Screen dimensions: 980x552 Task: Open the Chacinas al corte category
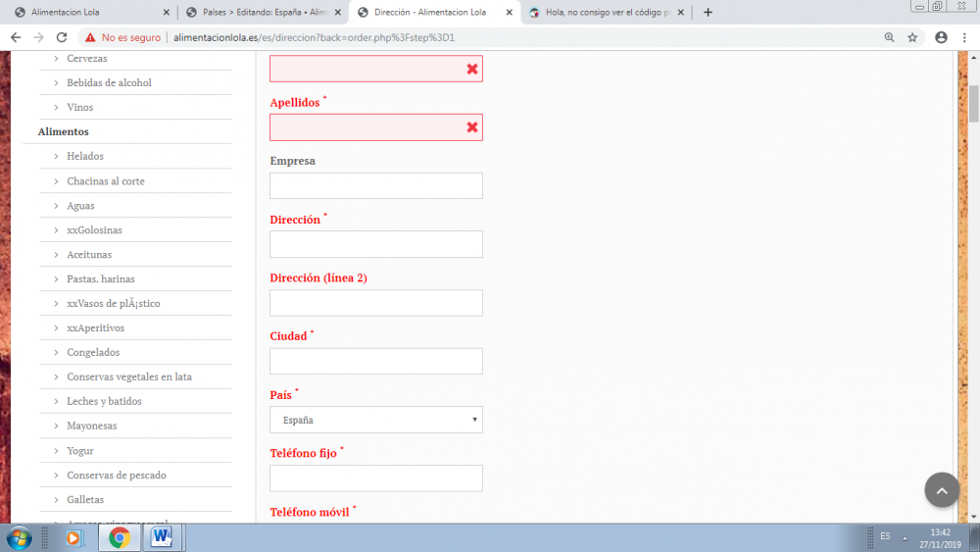point(106,180)
